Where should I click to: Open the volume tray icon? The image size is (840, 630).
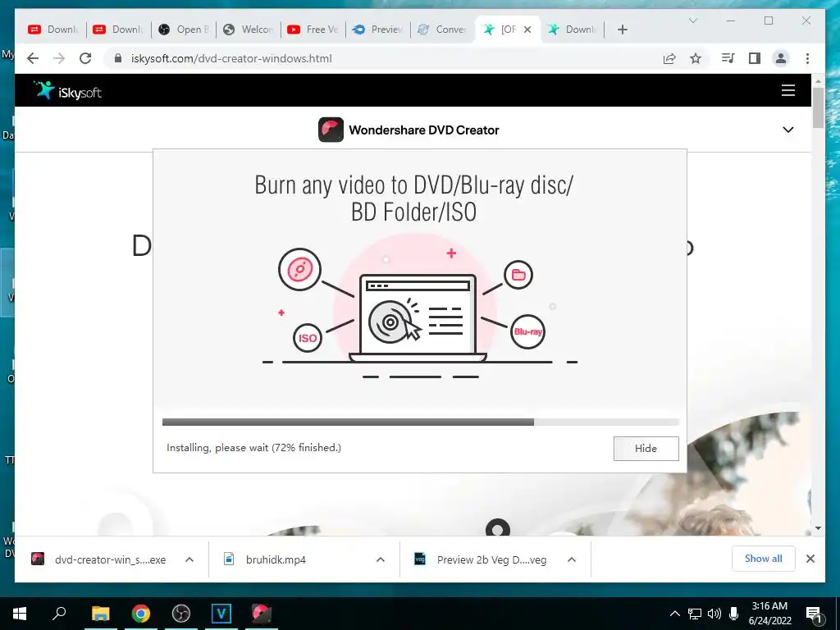(714, 614)
